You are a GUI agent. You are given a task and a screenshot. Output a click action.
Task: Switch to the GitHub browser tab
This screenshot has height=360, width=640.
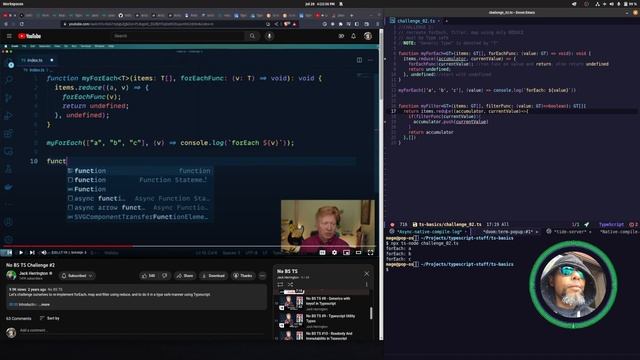point(125,15)
